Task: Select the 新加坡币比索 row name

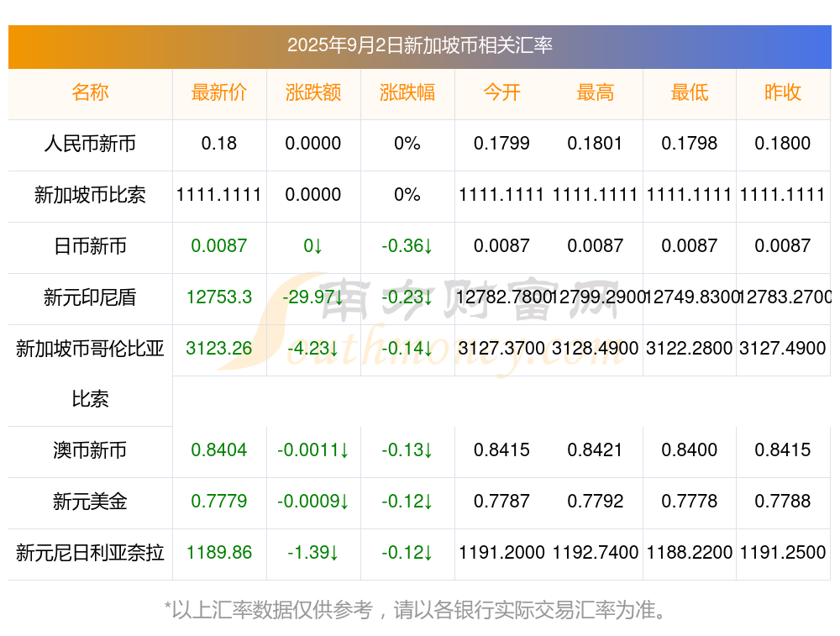Action: [90, 195]
